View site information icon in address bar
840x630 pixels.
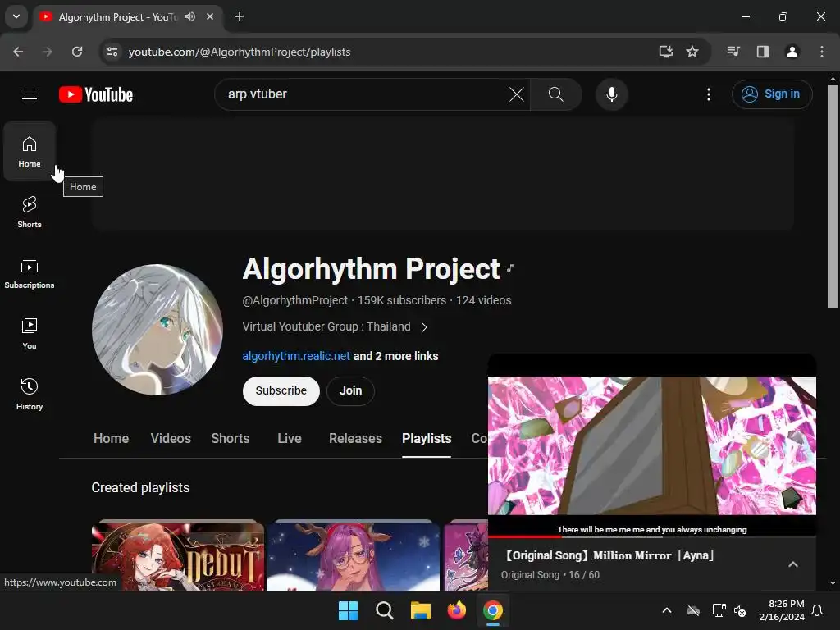(112, 52)
